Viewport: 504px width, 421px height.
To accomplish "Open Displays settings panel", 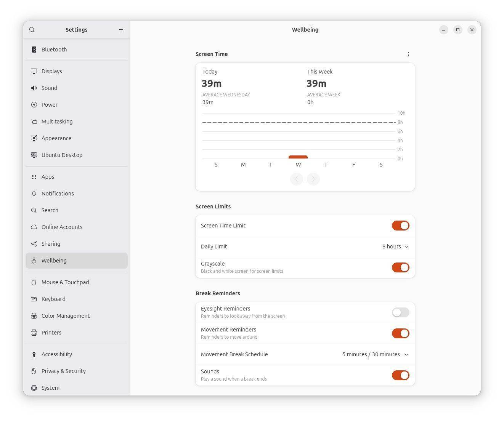I will [77, 71].
